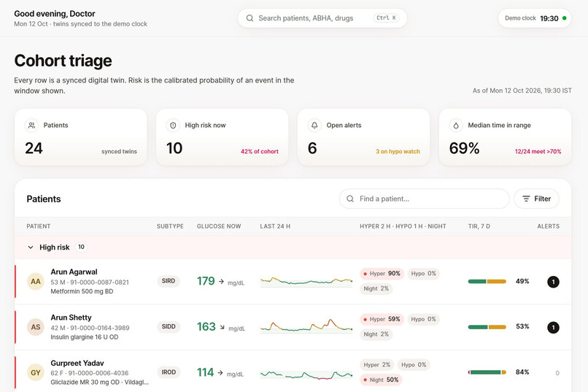Image resolution: width=588 pixels, height=392 pixels.
Task: Click the green demo clock status dot
Action: (565, 18)
